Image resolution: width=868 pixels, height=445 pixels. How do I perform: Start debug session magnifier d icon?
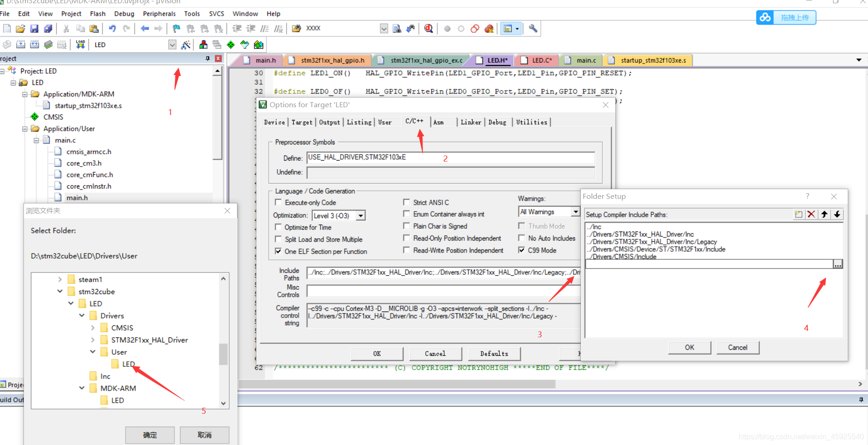428,29
